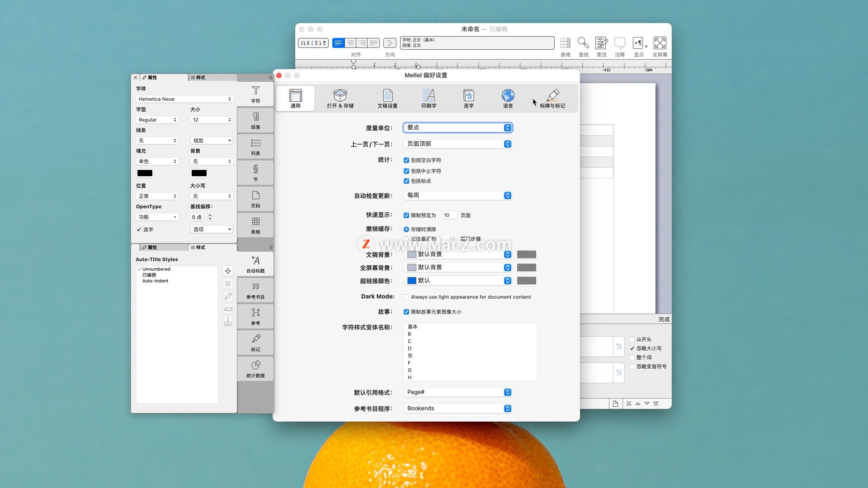868x488 pixels.
Task: Select the 字符 character palette icon
Action: (255, 94)
